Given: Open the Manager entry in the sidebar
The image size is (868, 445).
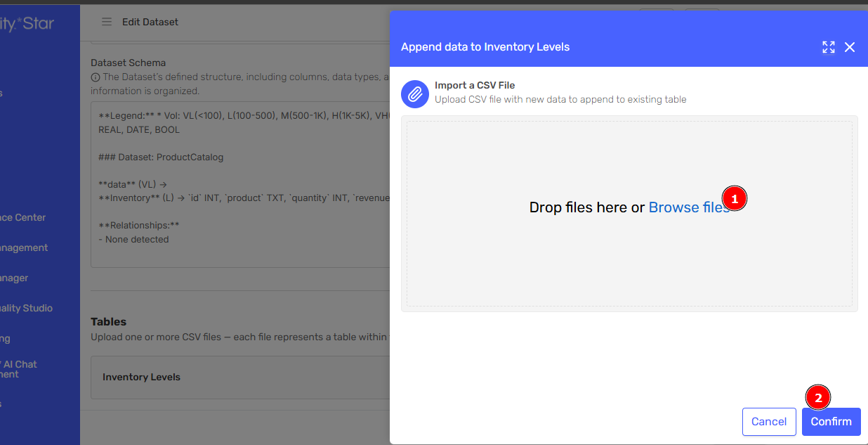Looking at the screenshot, I should click(x=15, y=278).
